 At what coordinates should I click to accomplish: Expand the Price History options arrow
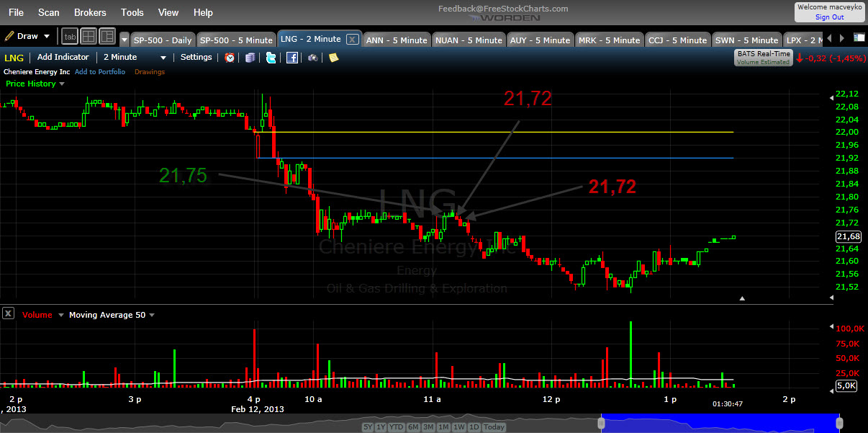[x=62, y=84]
